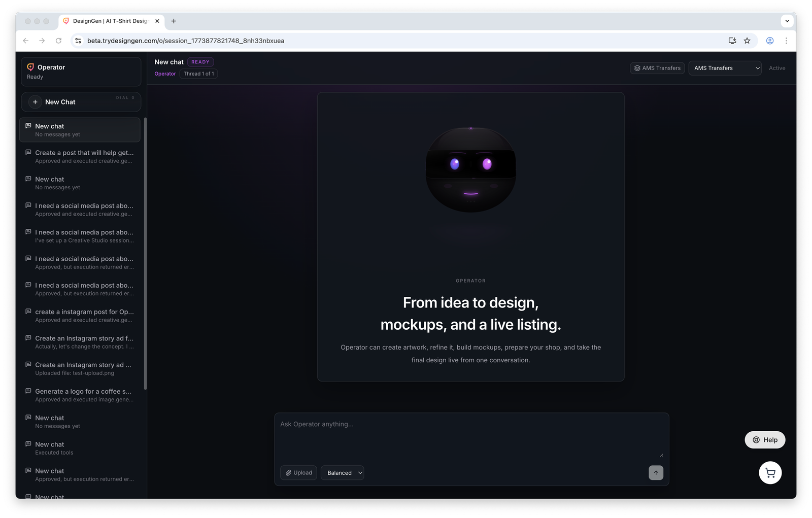This screenshot has height=518, width=812.
Task: Click the Upload paperclip icon
Action: 288,472
